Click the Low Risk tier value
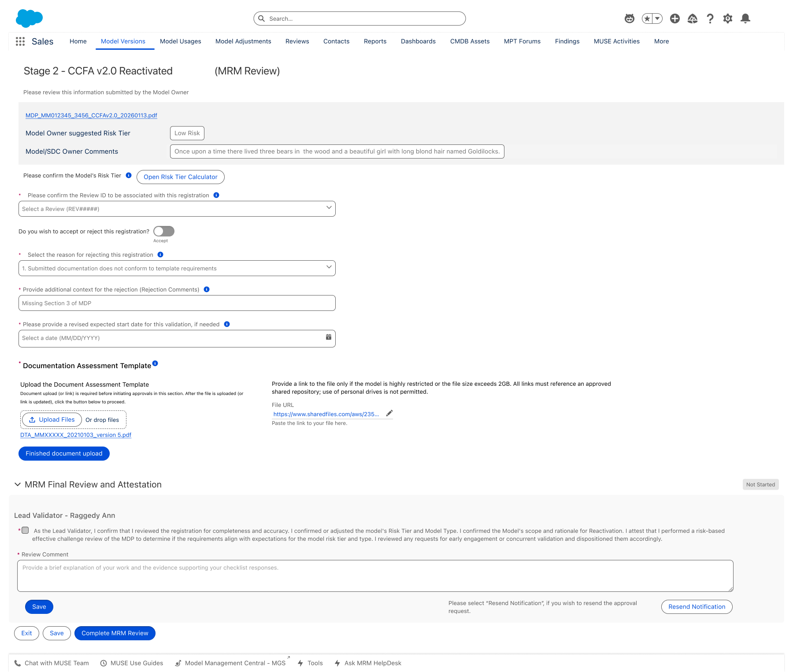 [x=187, y=133]
